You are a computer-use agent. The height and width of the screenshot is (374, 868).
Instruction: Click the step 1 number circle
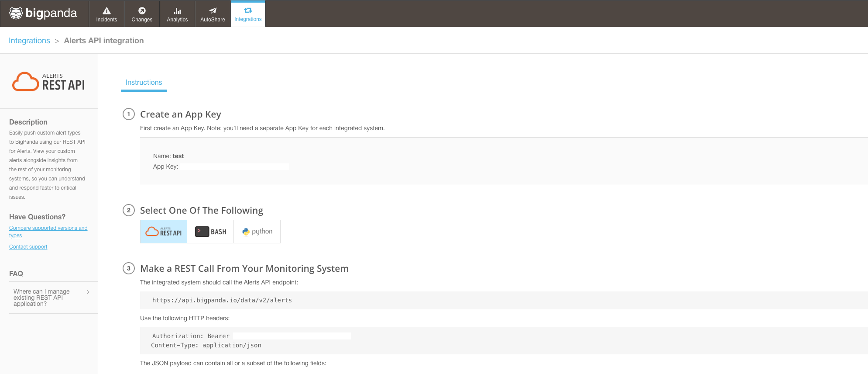[x=128, y=114]
